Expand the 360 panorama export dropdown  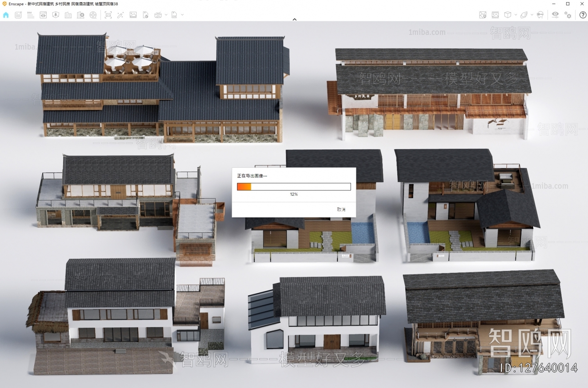(166, 15)
